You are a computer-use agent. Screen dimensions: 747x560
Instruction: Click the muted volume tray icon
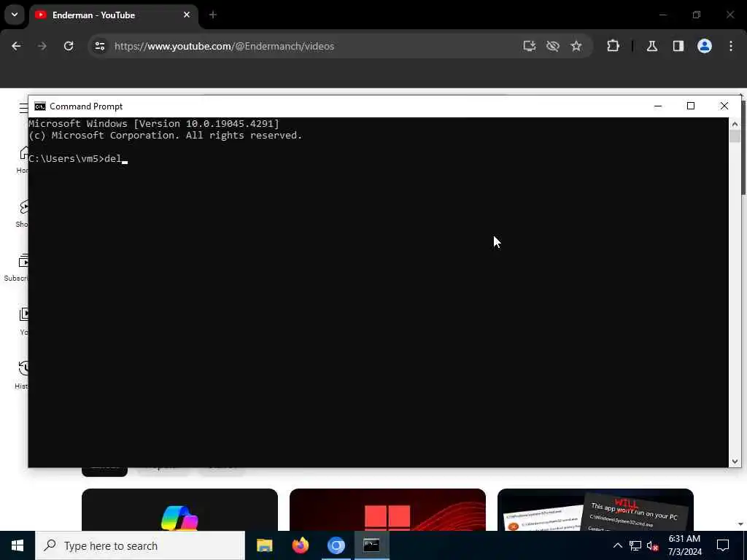point(653,545)
